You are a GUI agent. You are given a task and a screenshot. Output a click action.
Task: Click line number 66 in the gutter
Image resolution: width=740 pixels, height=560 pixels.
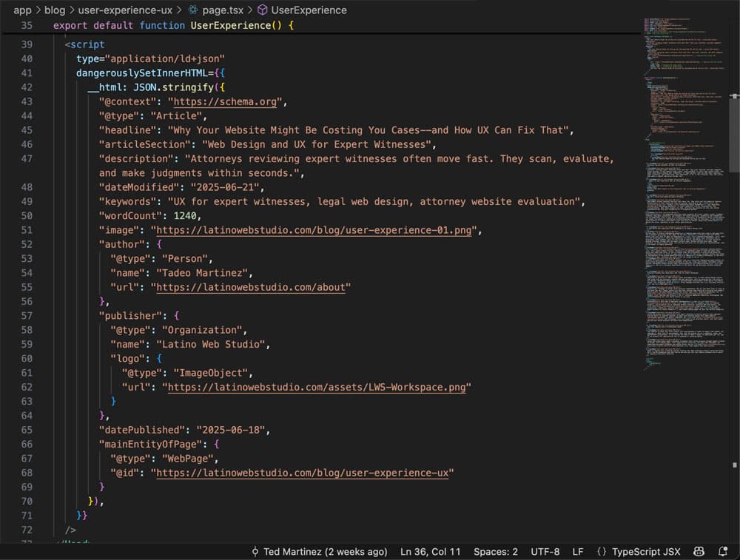click(x=27, y=444)
